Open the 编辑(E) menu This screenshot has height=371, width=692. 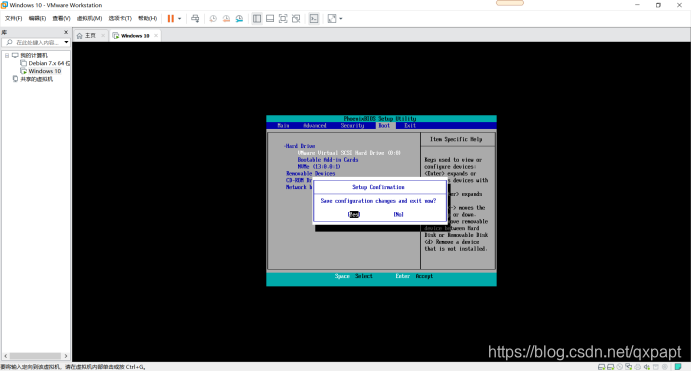[x=37, y=19]
